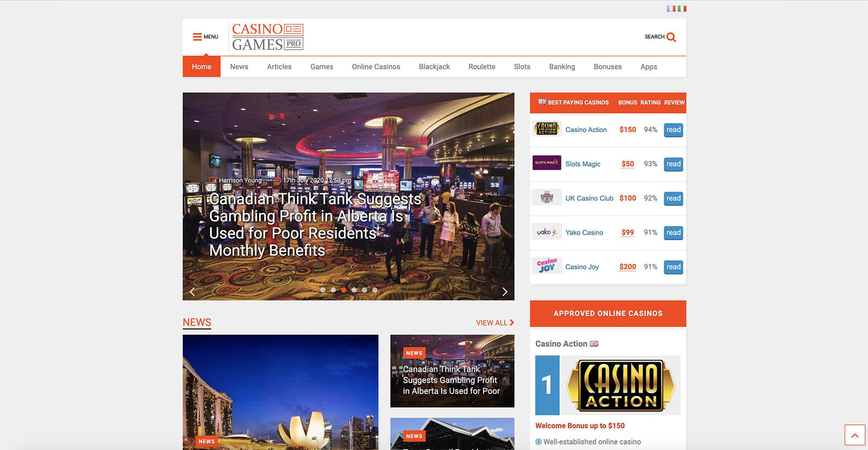
Task: Open the Articles nav item
Action: coord(279,66)
